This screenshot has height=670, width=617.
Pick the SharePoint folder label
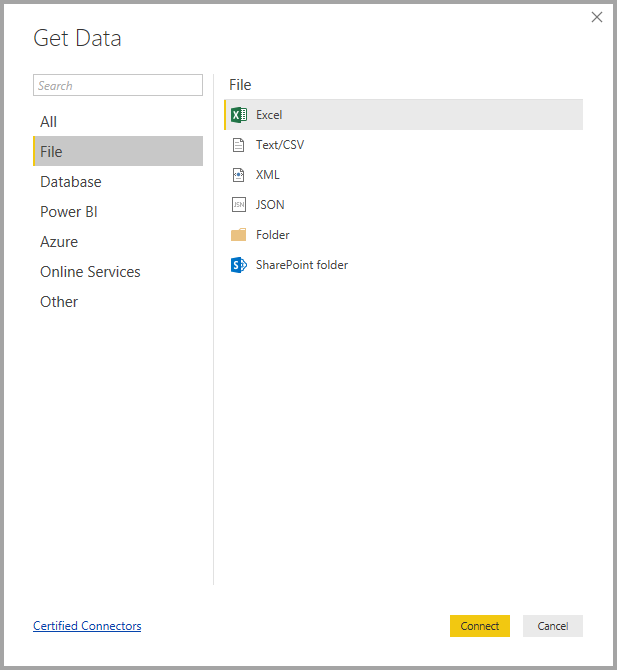302,265
